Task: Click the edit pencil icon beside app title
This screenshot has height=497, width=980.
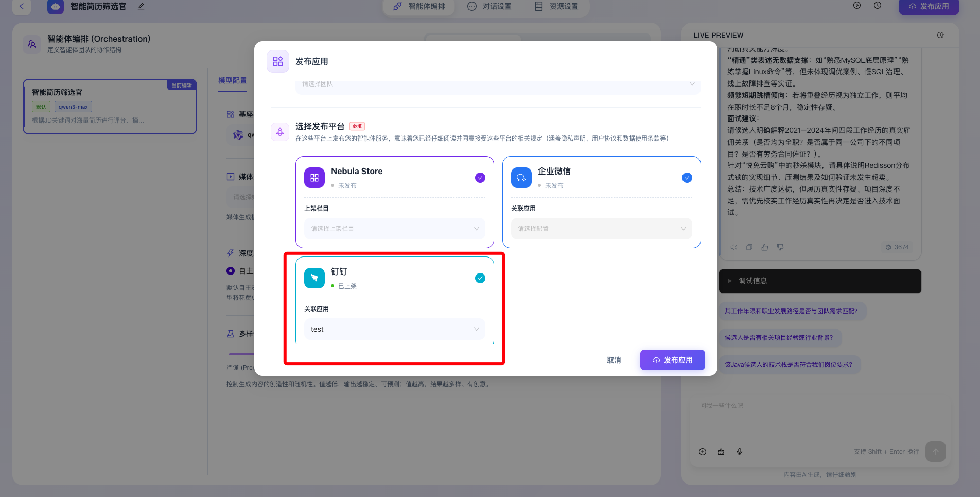Action: point(141,6)
